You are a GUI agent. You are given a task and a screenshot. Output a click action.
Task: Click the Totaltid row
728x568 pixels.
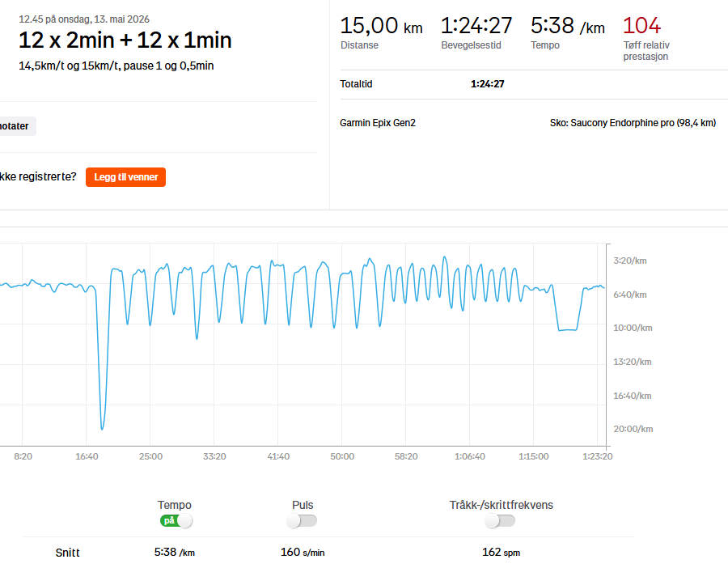[534, 84]
